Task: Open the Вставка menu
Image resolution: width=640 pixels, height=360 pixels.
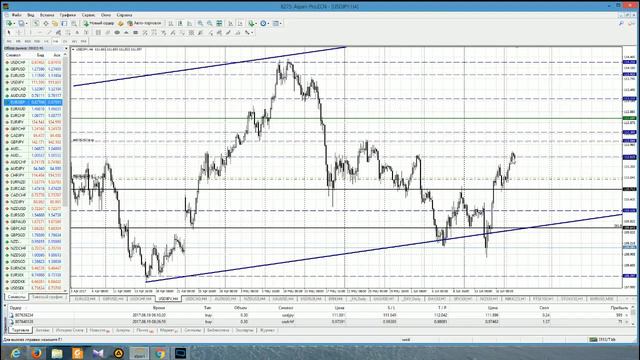Action: pos(47,15)
